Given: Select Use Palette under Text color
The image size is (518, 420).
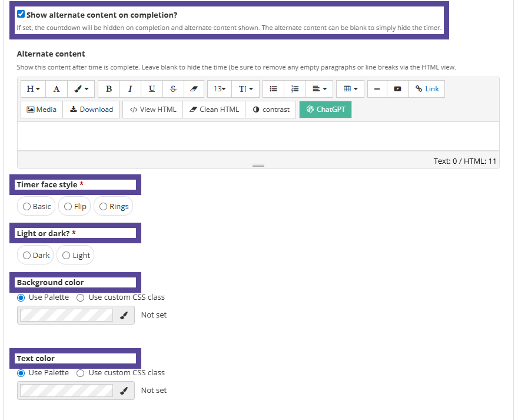Looking at the screenshot, I should pyautogui.click(x=21, y=373).
